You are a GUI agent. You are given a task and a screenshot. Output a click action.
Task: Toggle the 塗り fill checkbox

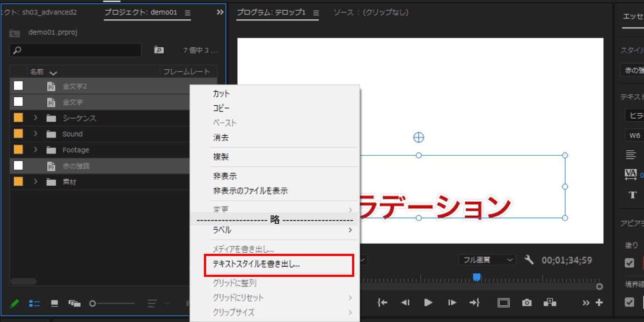pos(630,263)
